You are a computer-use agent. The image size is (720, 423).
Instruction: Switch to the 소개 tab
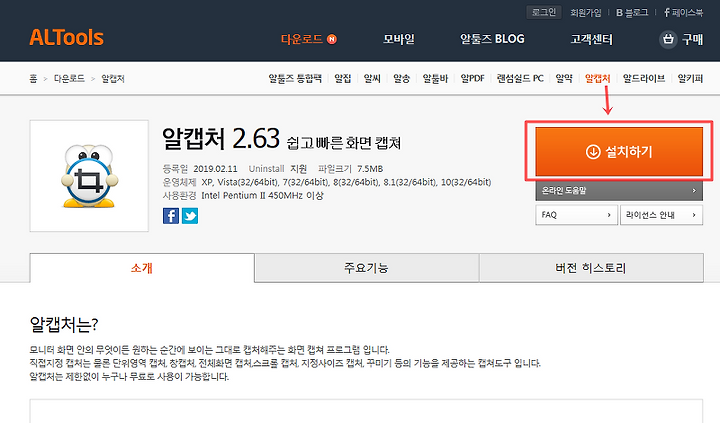(142, 268)
